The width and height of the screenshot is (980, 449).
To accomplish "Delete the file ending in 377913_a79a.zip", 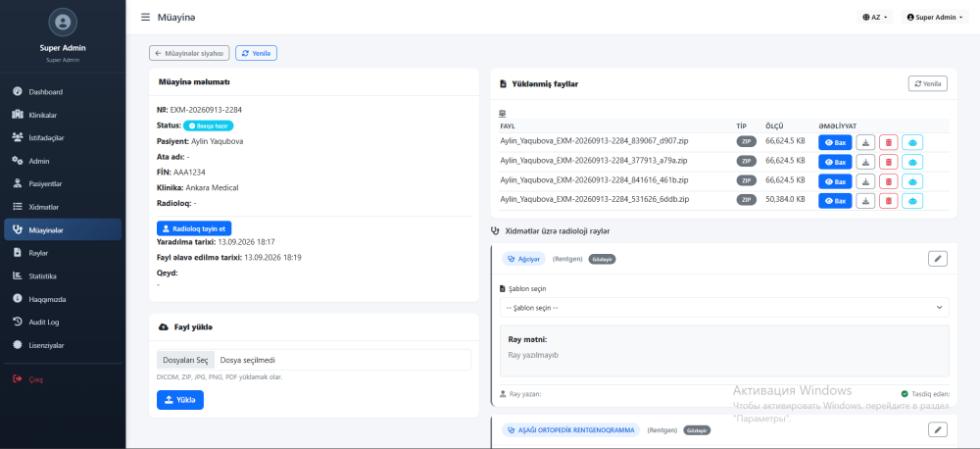I will (x=888, y=162).
